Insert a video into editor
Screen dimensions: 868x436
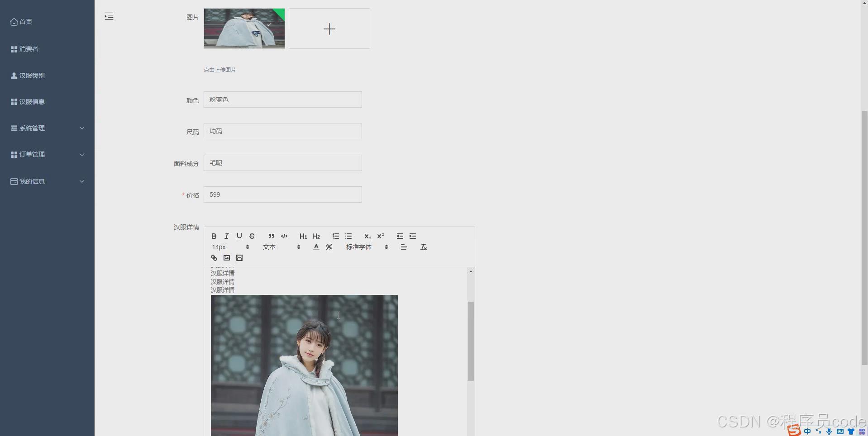point(239,258)
